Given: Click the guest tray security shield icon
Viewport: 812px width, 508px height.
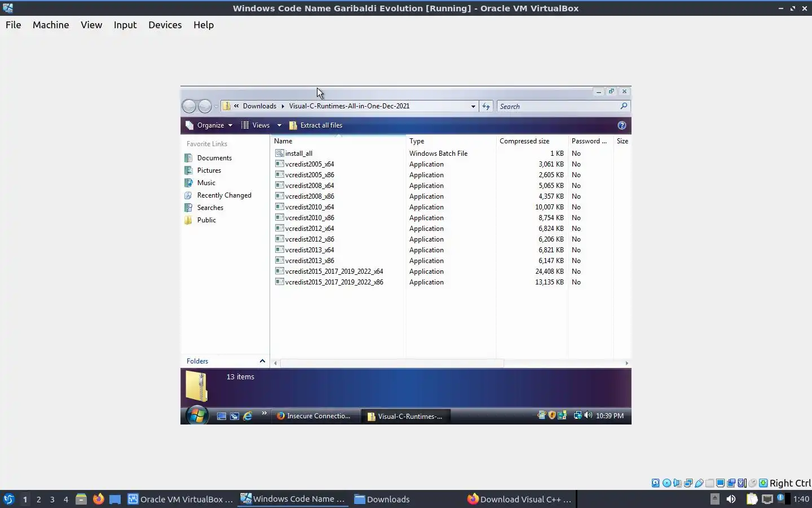Looking at the screenshot, I should 552,415.
